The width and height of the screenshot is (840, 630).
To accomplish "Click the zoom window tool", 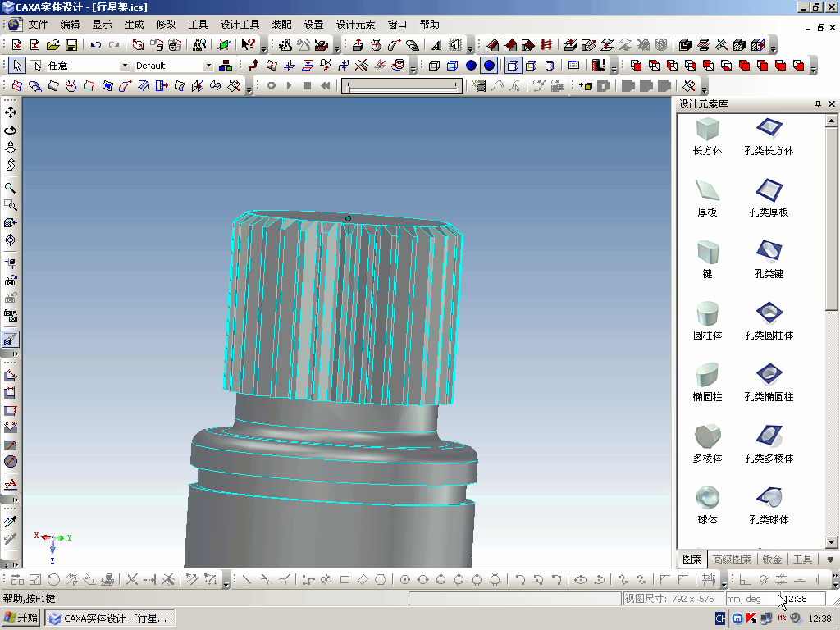I will pyautogui.click(x=10, y=206).
